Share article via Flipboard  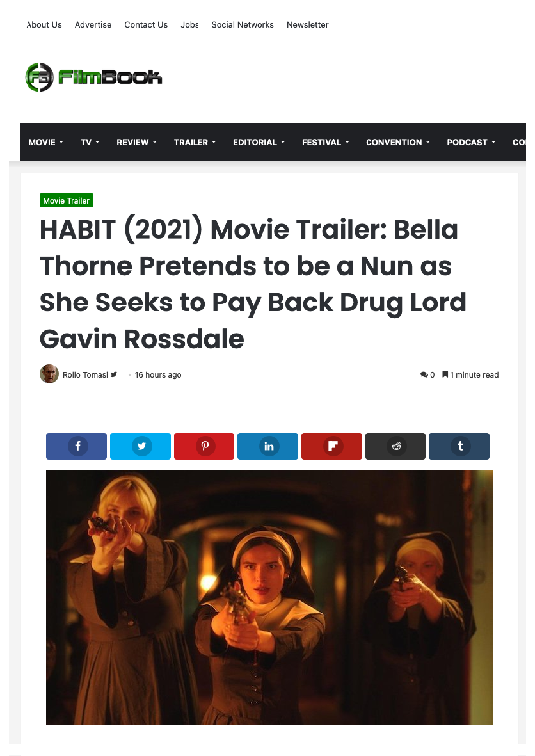click(x=331, y=446)
